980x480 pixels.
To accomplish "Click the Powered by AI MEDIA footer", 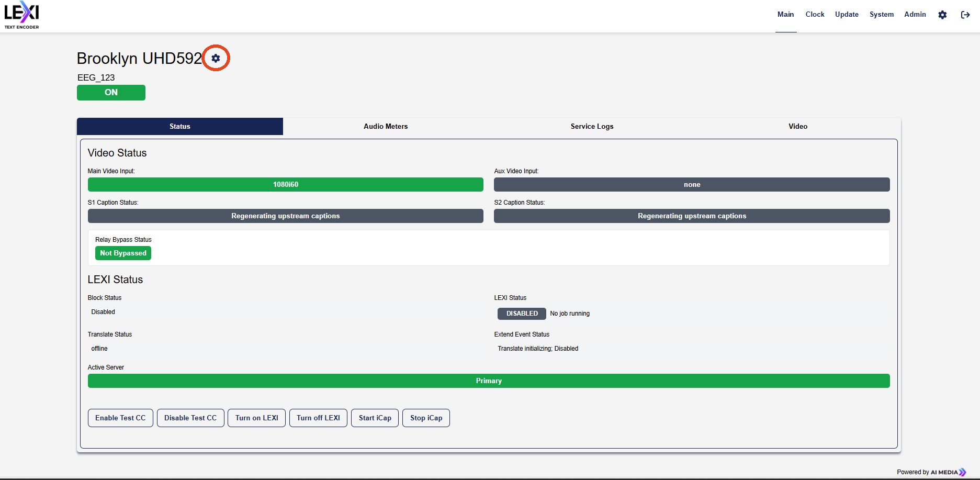I will 931,472.
